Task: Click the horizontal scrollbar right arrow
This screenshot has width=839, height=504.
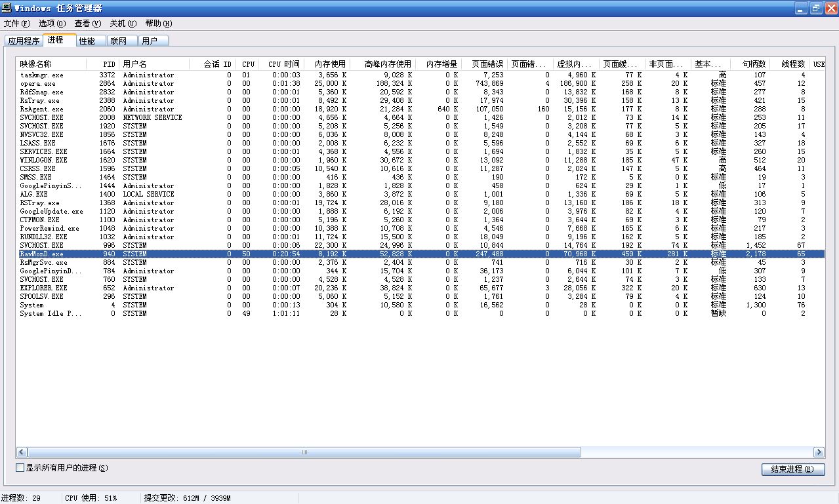Action: coord(818,452)
